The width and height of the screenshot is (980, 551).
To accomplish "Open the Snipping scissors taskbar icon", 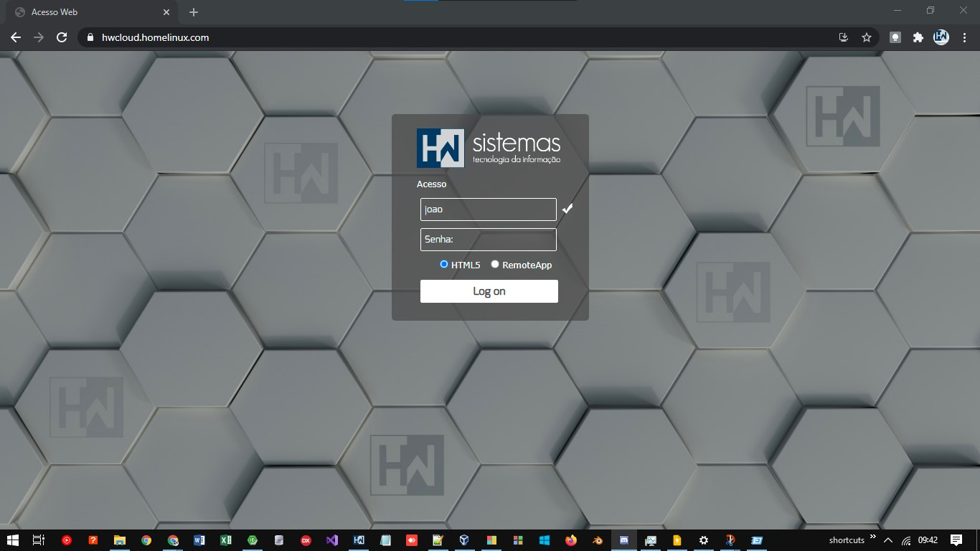I will 730,540.
